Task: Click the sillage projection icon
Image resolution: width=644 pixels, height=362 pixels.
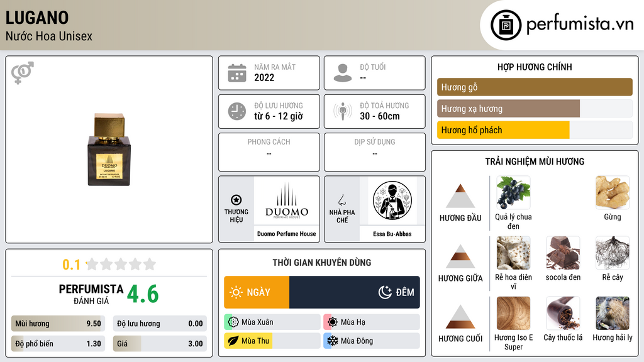Action: [x=343, y=111]
